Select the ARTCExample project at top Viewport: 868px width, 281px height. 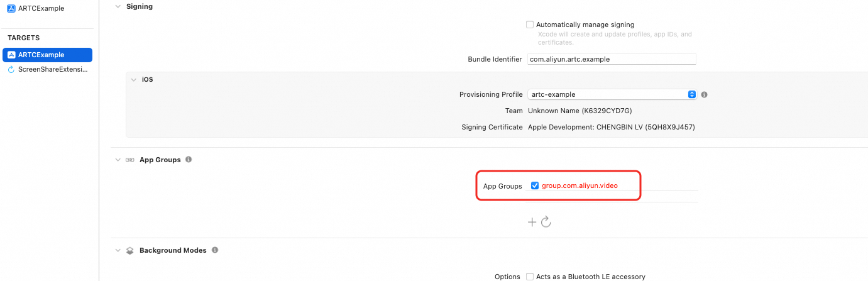(41, 8)
